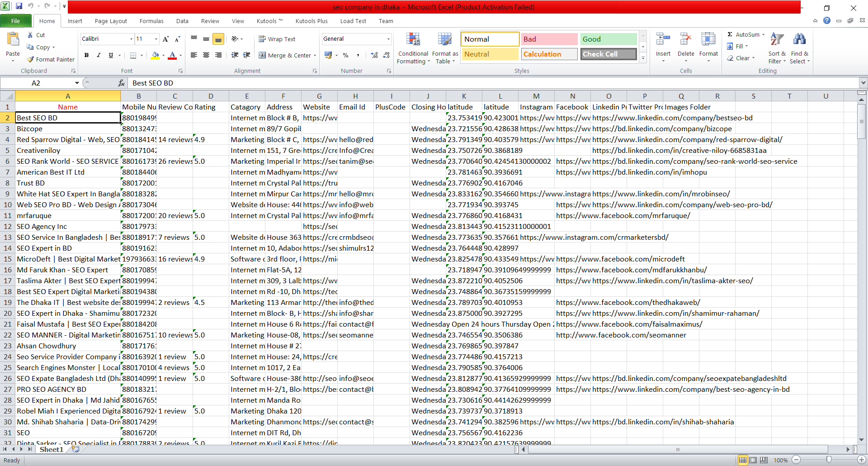This screenshot has width=868, height=466.
Task: Open the Fill button
Action: (737, 46)
